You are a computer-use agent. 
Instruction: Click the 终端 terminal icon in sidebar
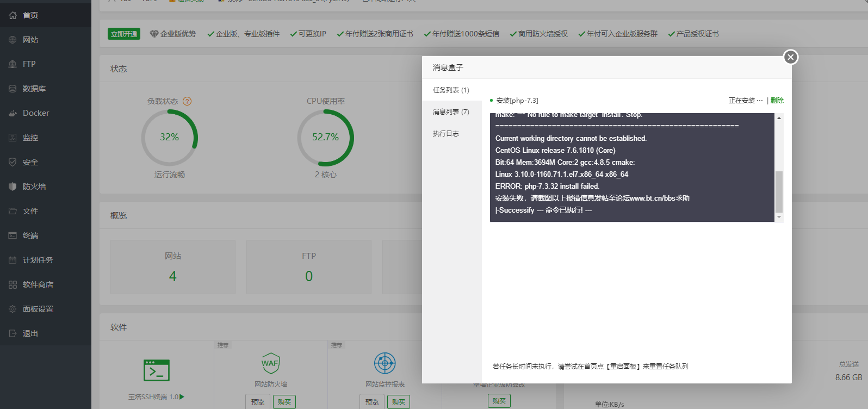[x=13, y=236]
